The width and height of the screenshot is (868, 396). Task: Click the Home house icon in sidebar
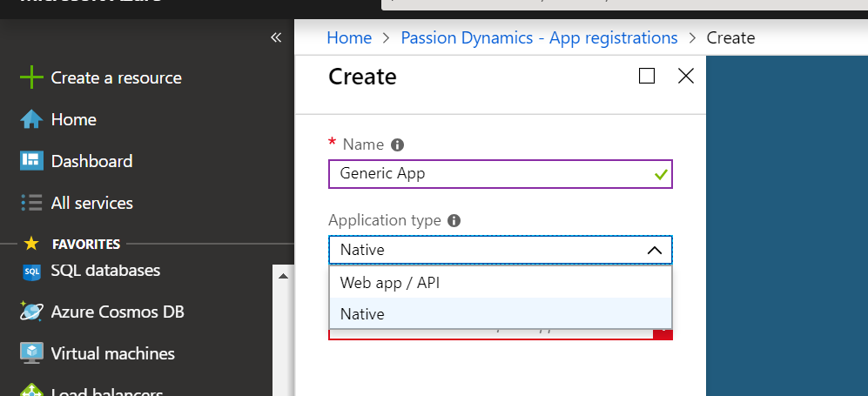coord(31,119)
